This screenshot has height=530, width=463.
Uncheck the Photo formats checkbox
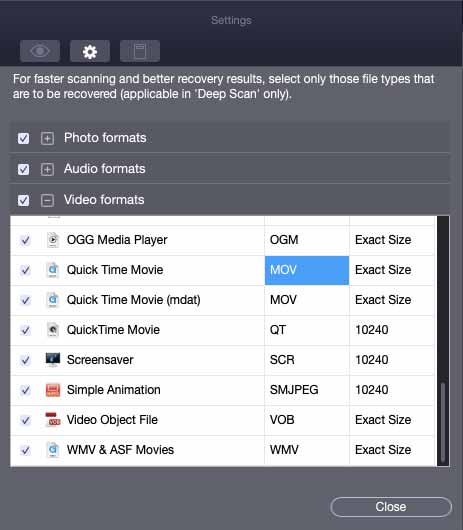click(x=23, y=138)
